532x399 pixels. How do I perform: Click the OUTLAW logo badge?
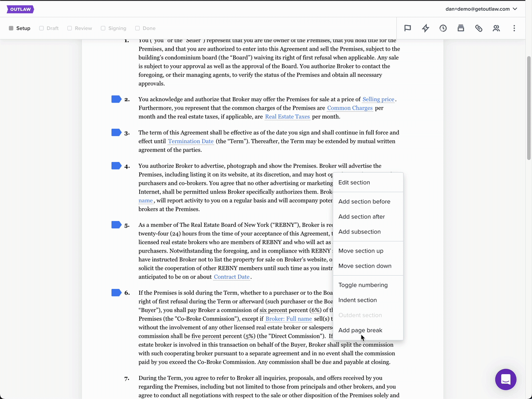pos(20,9)
